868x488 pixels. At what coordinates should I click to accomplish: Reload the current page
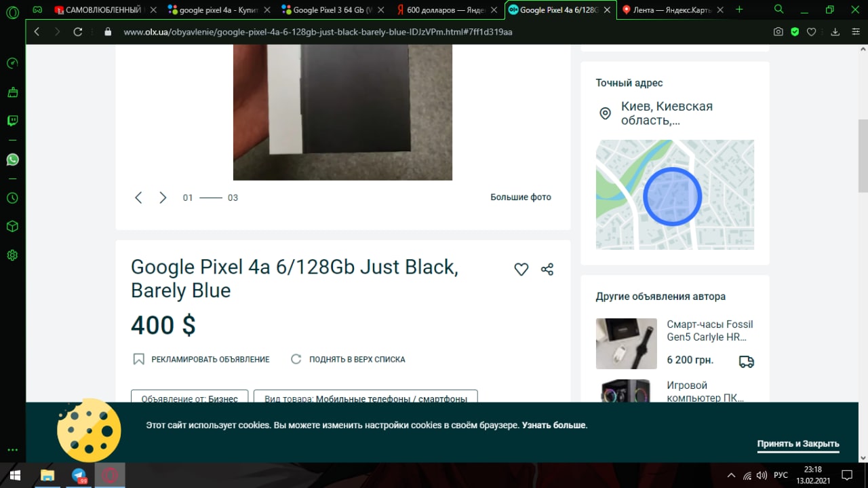78,32
